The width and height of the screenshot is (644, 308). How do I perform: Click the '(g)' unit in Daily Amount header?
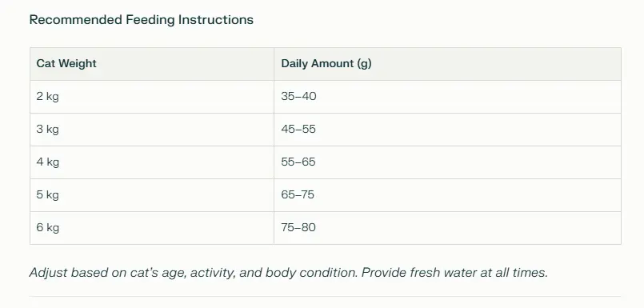coord(364,64)
